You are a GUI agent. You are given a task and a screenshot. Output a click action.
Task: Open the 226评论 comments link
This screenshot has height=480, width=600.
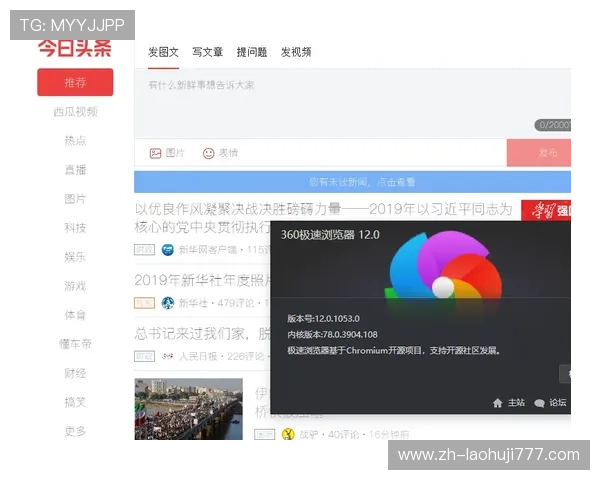[x=246, y=356]
